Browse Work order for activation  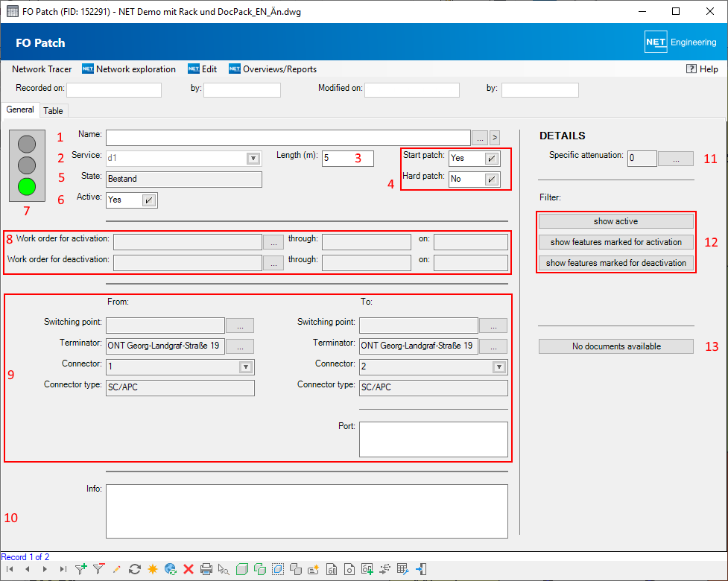[273, 242]
